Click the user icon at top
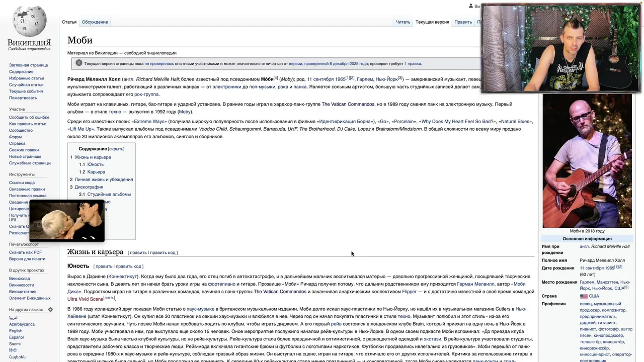Viewport: 644px width, 362px height. pyautogui.click(x=471, y=6)
